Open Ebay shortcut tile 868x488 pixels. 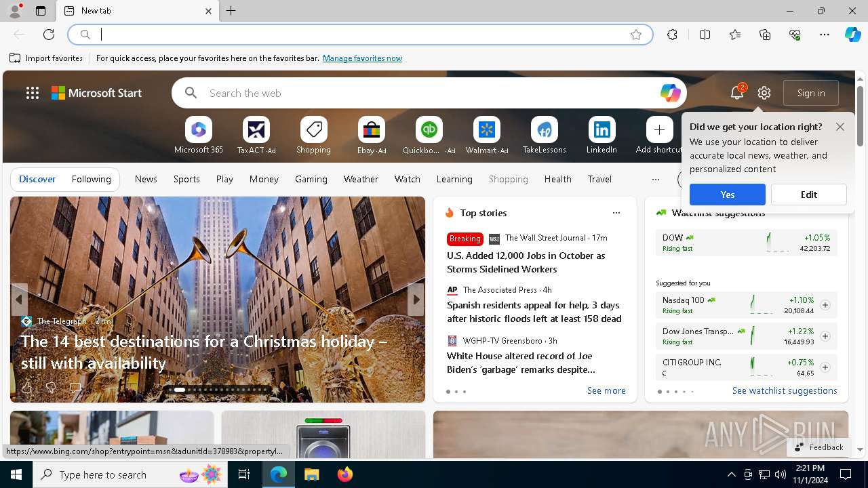pyautogui.click(x=372, y=136)
